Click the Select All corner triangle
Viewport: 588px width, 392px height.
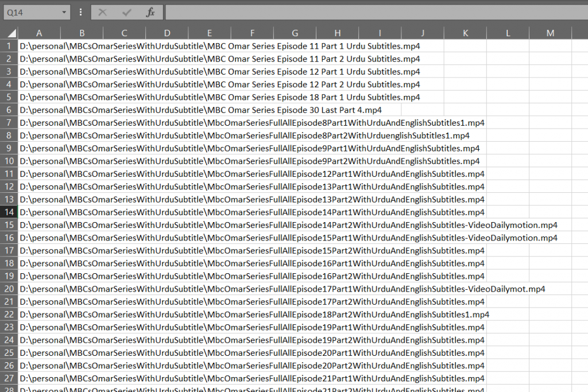point(11,33)
